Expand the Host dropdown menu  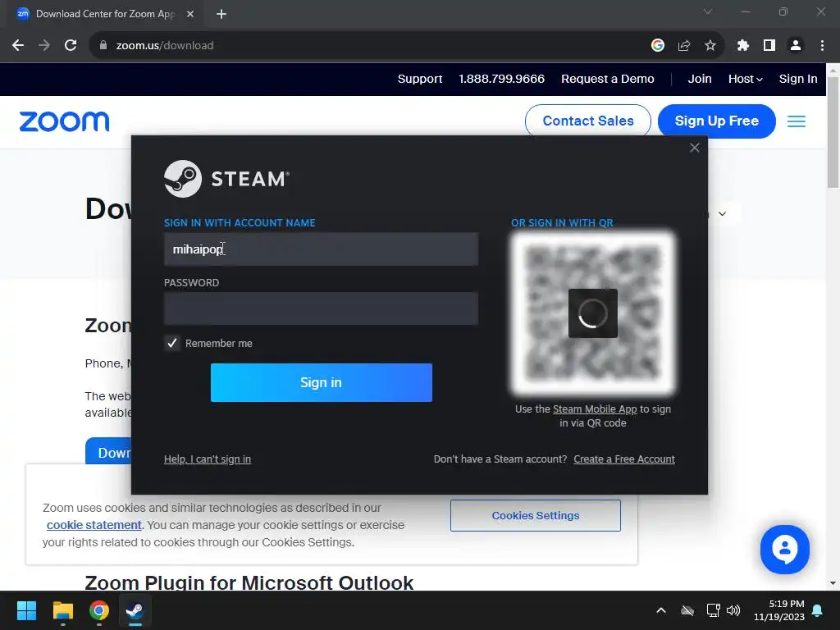[x=745, y=79]
